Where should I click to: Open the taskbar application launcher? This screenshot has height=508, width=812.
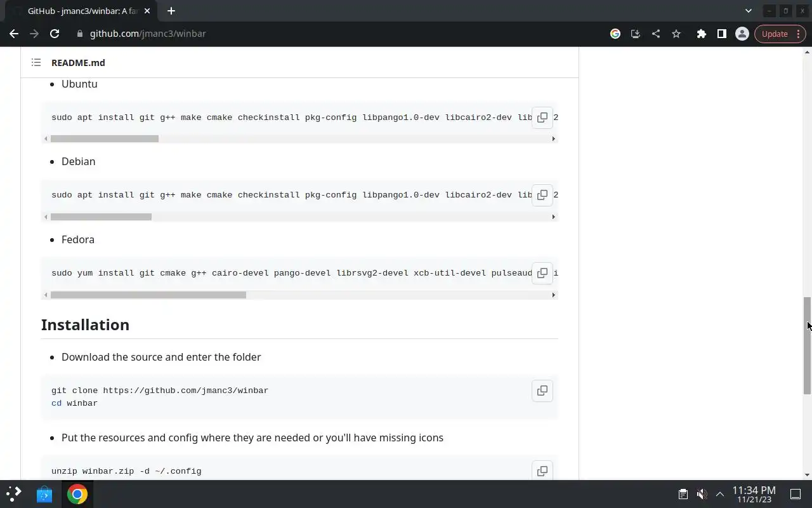(x=14, y=494)
